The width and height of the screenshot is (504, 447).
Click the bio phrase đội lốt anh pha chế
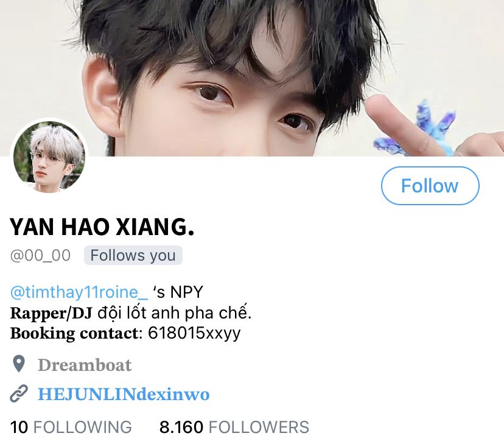point(174,312)
